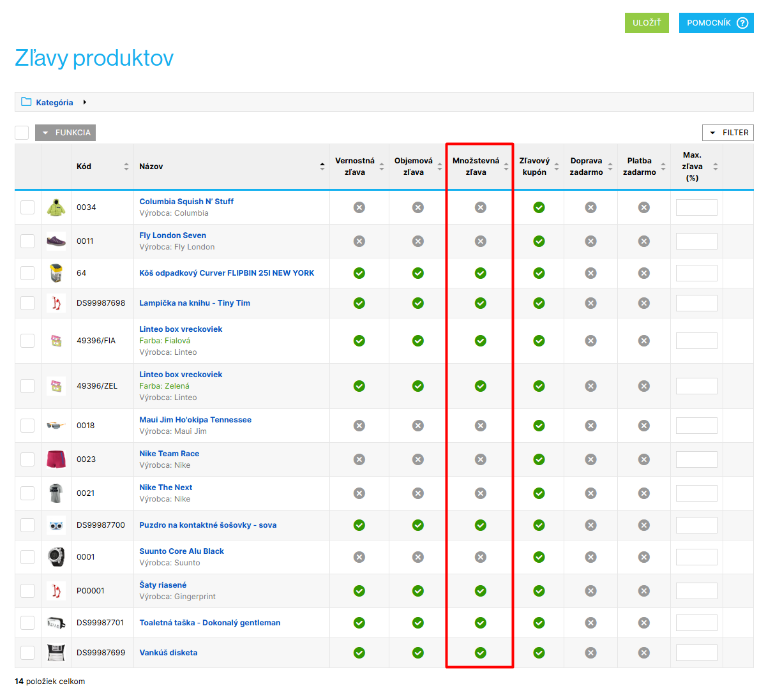This screenshot has width=766, height=700.
Task: Toggle Množstevná zľava icon for Fly London Seven
Action: (481, 241)
